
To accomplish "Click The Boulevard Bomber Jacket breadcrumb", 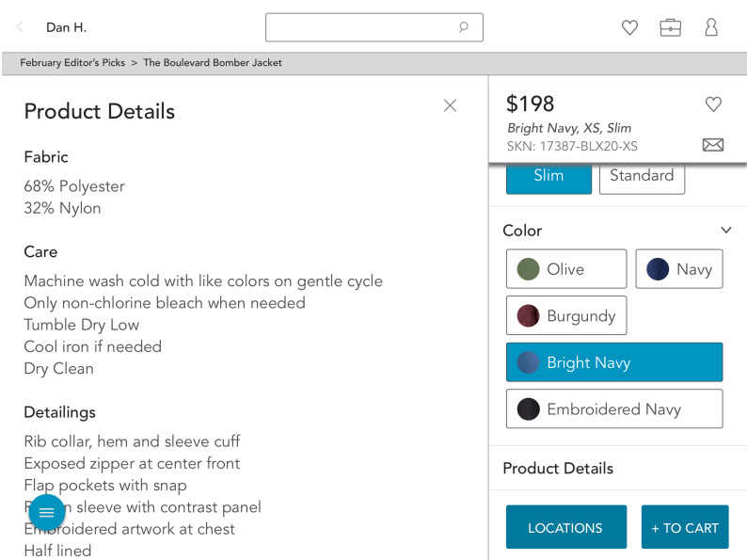I will [x=213, y=63].
